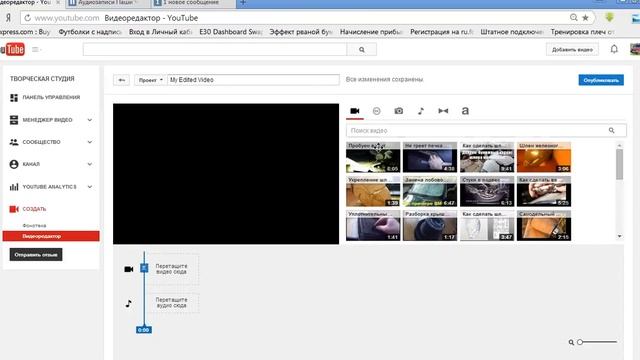This screenshot has width=640, height=360.
Task: Click the back arrow button beside Проект
Action: (x=122, y=80)
